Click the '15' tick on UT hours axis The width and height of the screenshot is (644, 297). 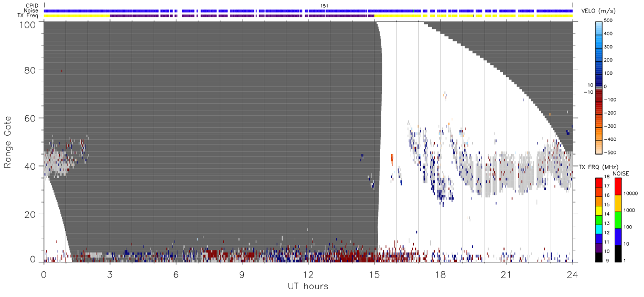[x=374, y=274]
